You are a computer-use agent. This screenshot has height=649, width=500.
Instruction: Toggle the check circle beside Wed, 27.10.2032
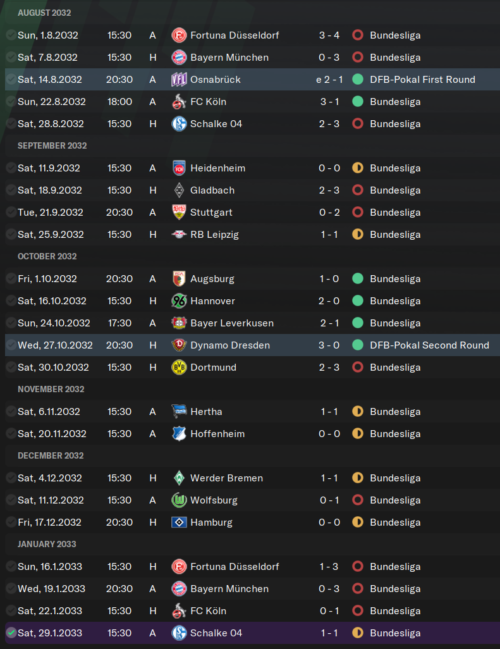pos(11,345)
